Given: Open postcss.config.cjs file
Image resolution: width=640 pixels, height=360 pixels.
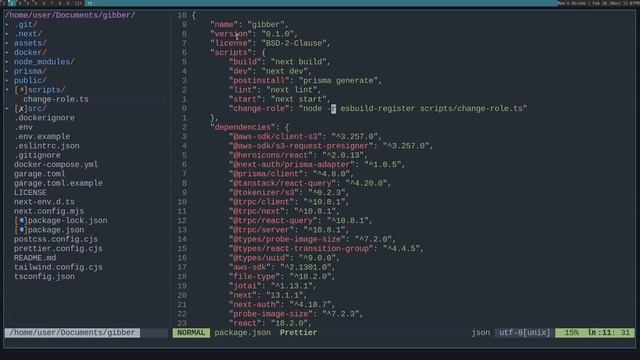Looking at the screenshot, I should click(x=56, y=239).
